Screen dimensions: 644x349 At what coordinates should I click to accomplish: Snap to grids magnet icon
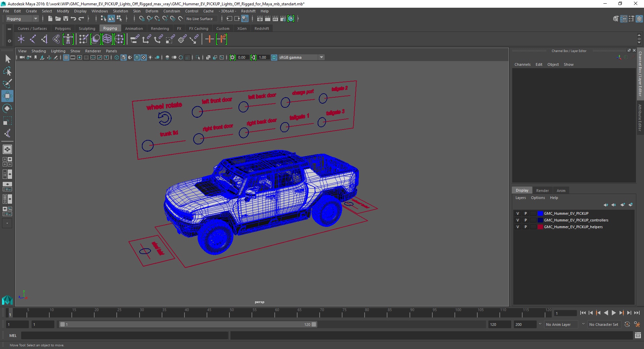[142, 19]
